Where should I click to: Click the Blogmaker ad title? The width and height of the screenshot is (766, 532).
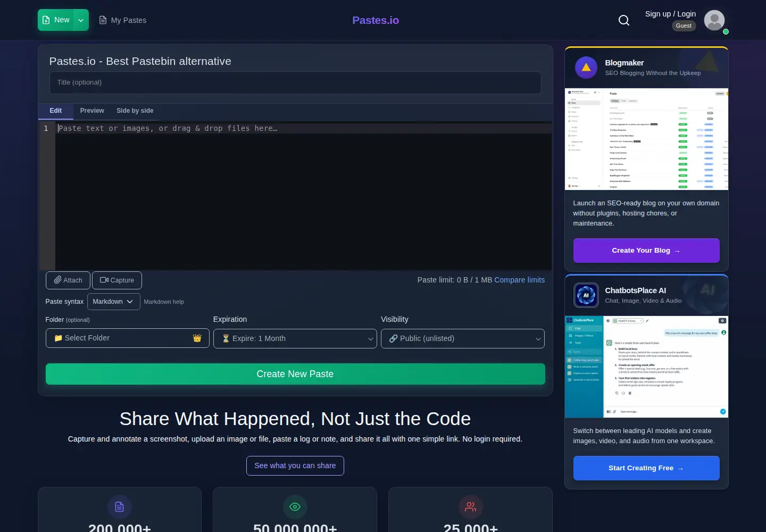[x=625, y=63]
